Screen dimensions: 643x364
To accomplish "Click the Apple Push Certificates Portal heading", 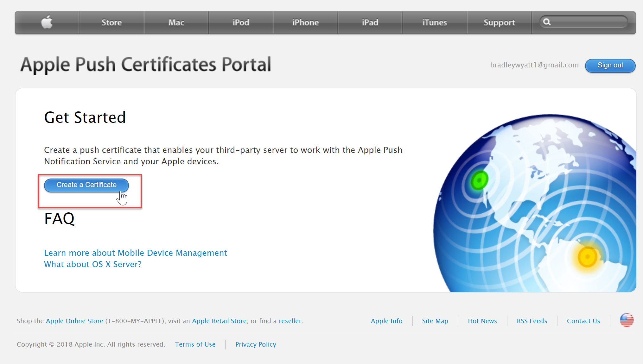I will pos(146,65).
